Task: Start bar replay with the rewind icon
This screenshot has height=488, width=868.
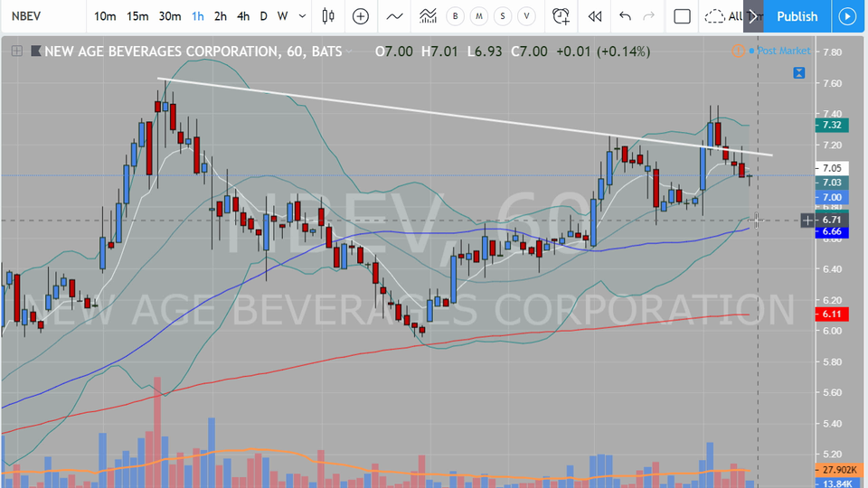Action: tap(595, 16)
